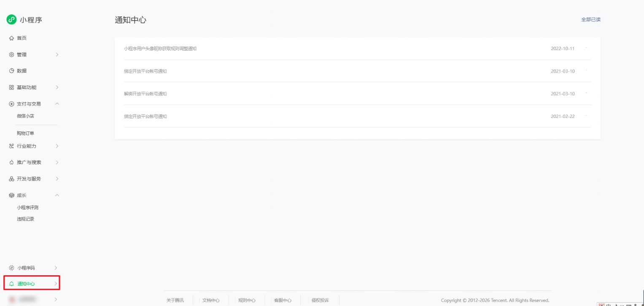The height and width of the screenshot is (306, 644).
Task: Expand the 推广与搜索 submenu chevron
Action: (57, 162)
